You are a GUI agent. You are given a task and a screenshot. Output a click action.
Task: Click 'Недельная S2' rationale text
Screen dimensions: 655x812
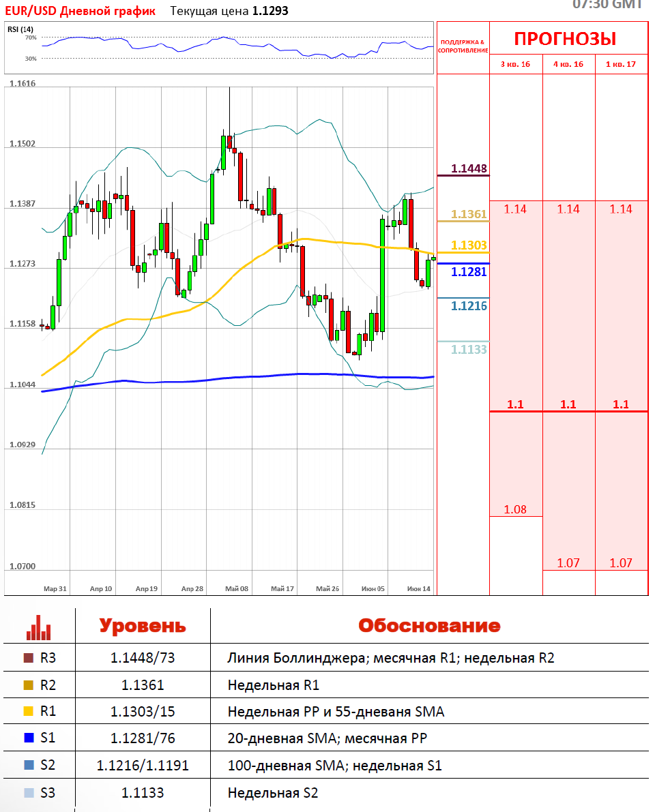pyautogui.click(x=272, y=793)
